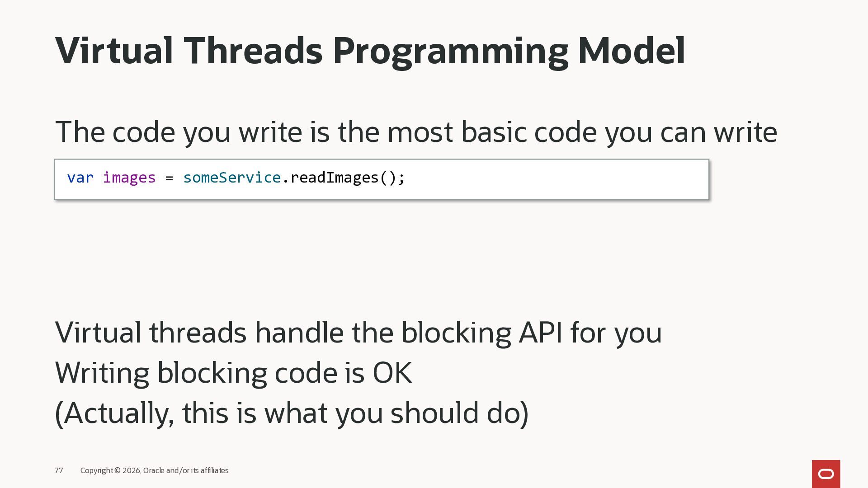Click the word 'API' in the body text
This screenshot has width=868, height=488.
540,333
